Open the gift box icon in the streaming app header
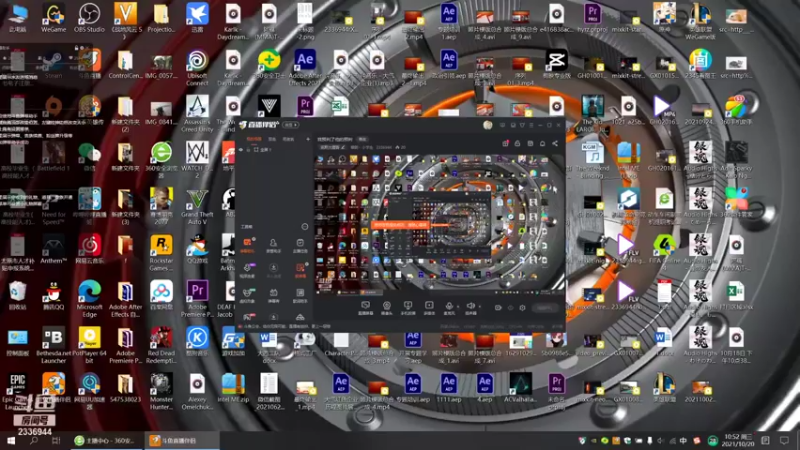Image resolution: width=800 pixels, height=450 pixels. pyautogui.click(x=505, y=143)
